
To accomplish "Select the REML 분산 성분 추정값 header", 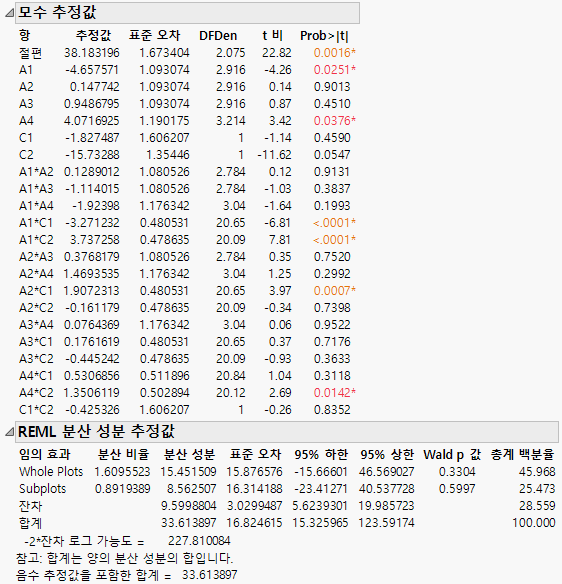I will point(287,432).
